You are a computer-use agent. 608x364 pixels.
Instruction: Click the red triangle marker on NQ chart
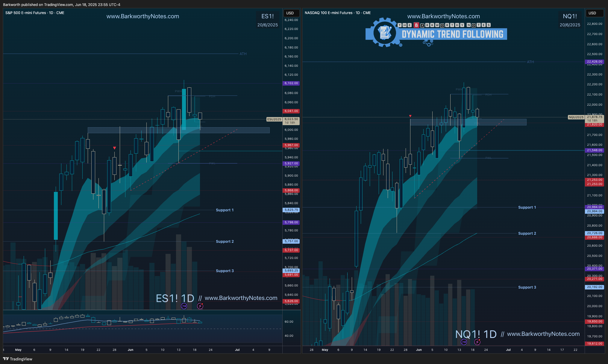click(x=410, y=116)
